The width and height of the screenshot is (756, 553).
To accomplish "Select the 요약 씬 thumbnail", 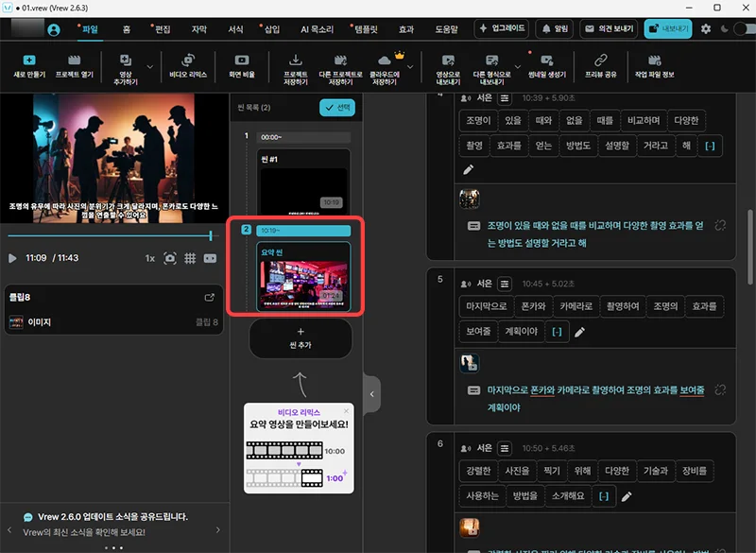I will [303, 277].
